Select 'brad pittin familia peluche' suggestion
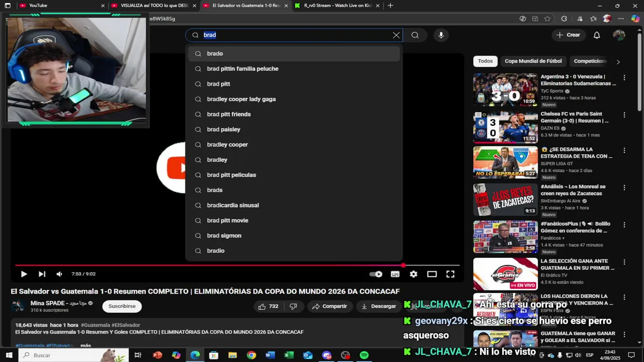Image resolution: width=644 pixels, height=362 pixels. [294, 69]
